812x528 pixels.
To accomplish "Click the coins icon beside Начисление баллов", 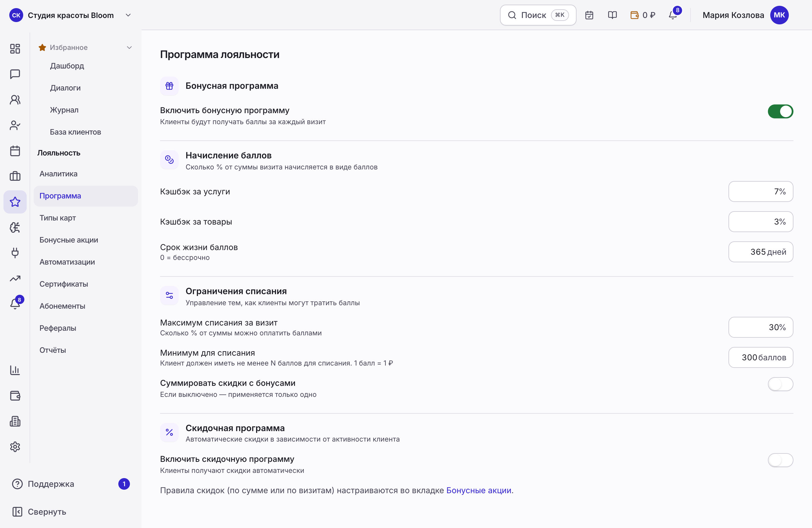I will click(169, 160).
